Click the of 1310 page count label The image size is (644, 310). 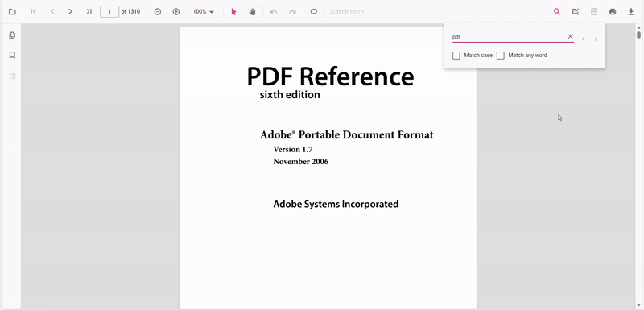click(x=130, y=11)
